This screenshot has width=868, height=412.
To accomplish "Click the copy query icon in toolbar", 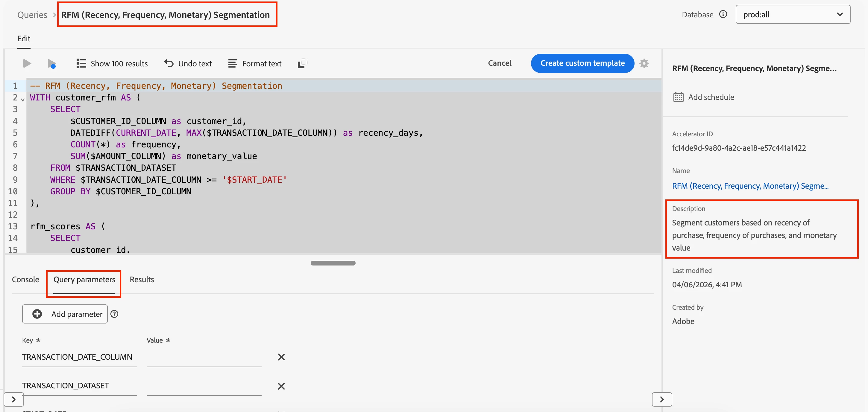I will [x=303, y=63].
